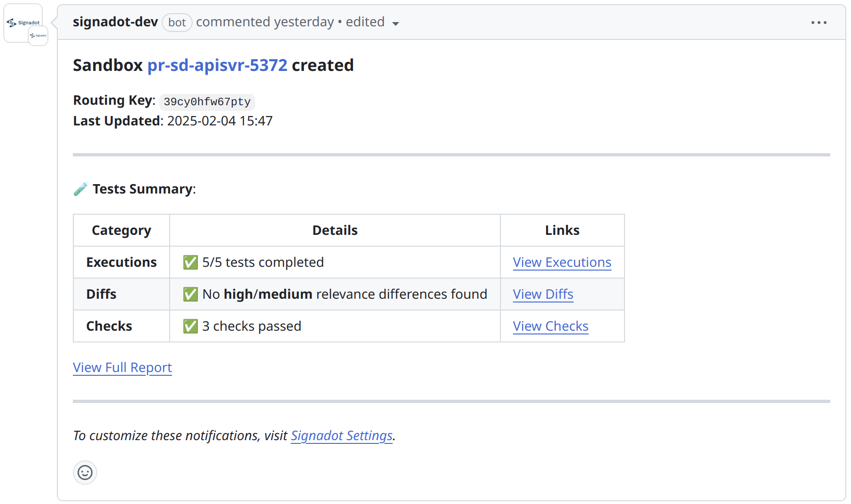Click the Category column header
851x504 pixels.
coord(121,230)
